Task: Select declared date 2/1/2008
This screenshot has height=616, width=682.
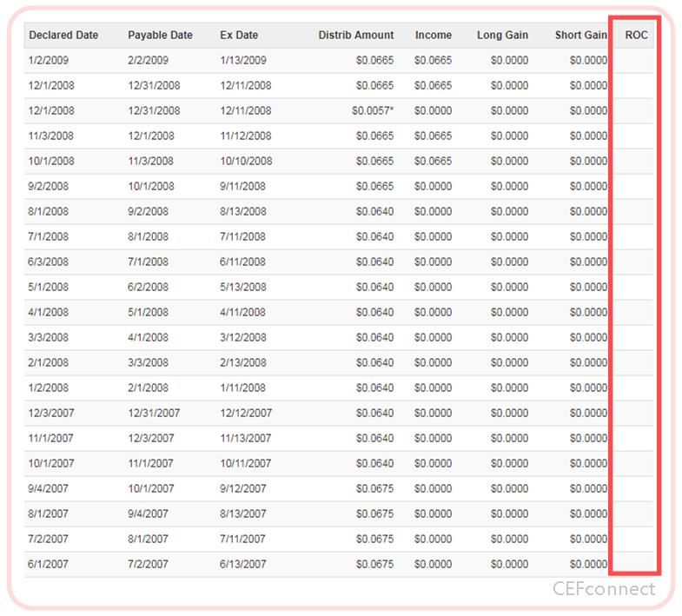Action: coord(49,363)
